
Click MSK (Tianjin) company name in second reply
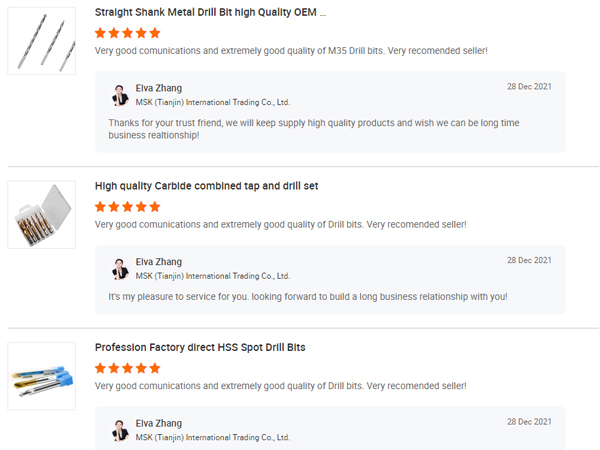pyautogui.click(x=212, y=275)
